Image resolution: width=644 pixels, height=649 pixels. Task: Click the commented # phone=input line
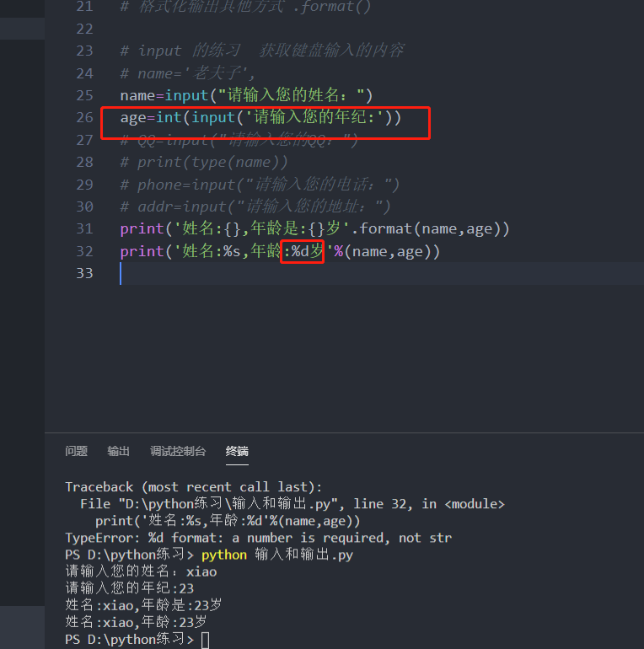pyautogui.click(x=260, y=185)
